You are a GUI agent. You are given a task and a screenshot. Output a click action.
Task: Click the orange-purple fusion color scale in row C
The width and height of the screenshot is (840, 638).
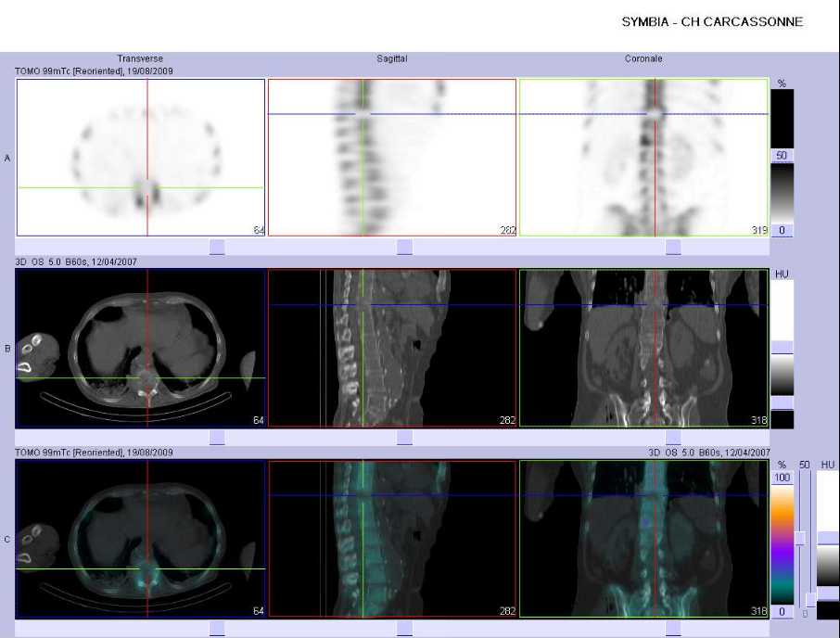783,544
